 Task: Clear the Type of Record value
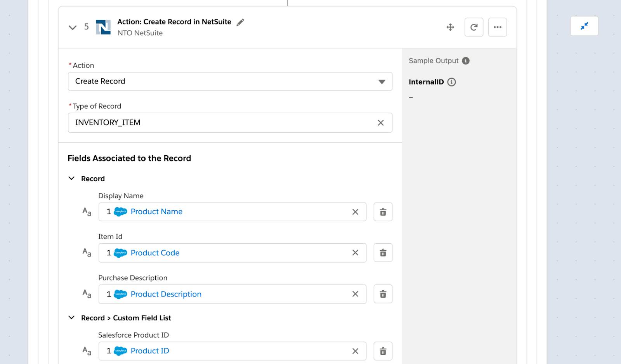tap(381, 123)
